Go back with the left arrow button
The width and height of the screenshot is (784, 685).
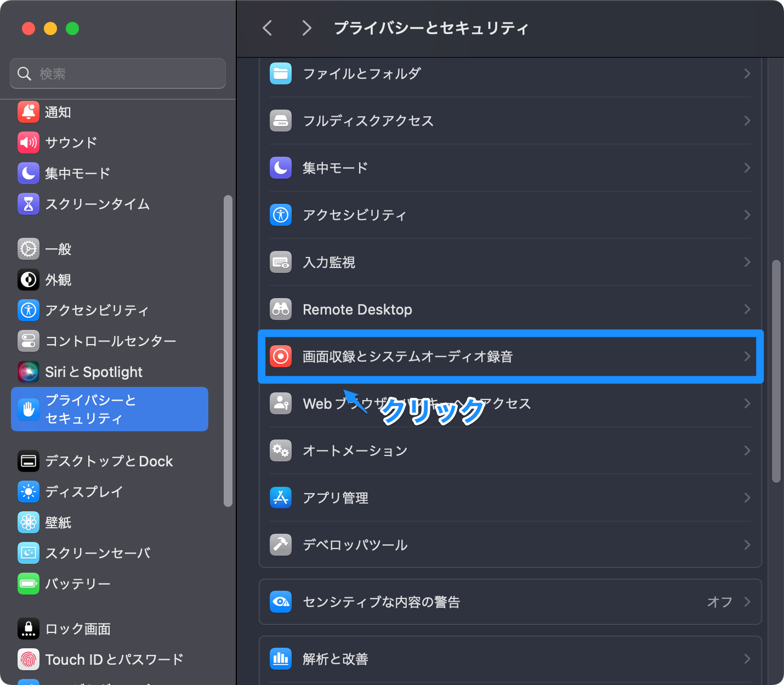pos(268,28)
